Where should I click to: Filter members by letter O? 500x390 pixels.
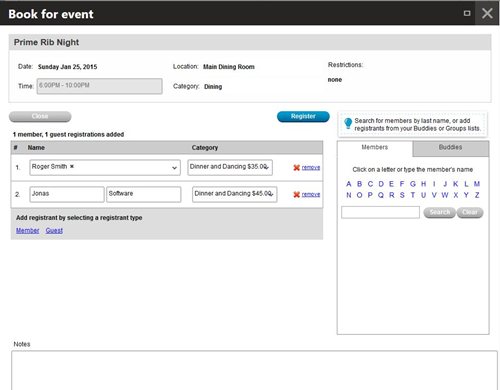pos(359,195)
